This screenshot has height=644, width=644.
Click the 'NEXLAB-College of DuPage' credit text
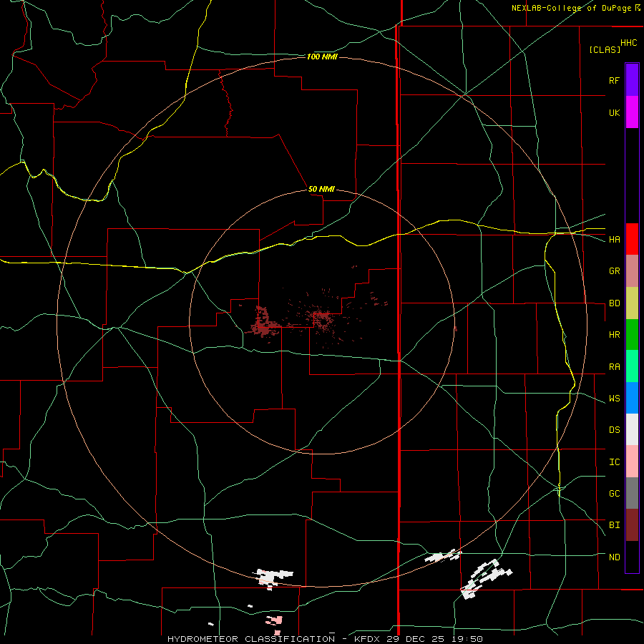(573, 8)
